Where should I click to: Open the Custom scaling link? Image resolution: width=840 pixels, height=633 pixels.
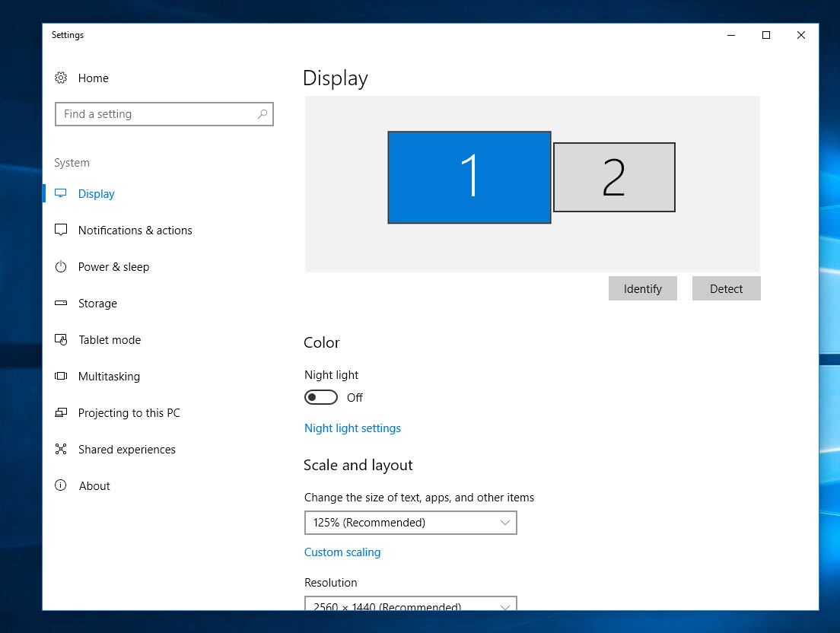coord(342,552)
